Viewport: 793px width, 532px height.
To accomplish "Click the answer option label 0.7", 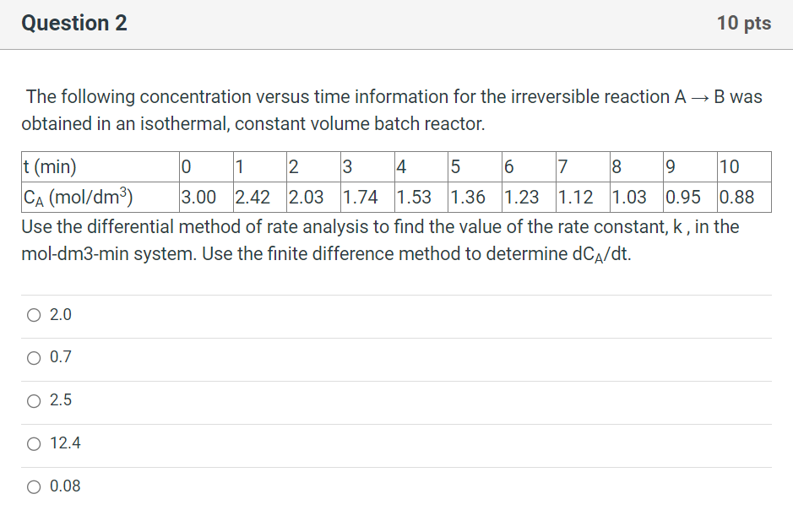I will pyautogui.click(x=61, y=358).
